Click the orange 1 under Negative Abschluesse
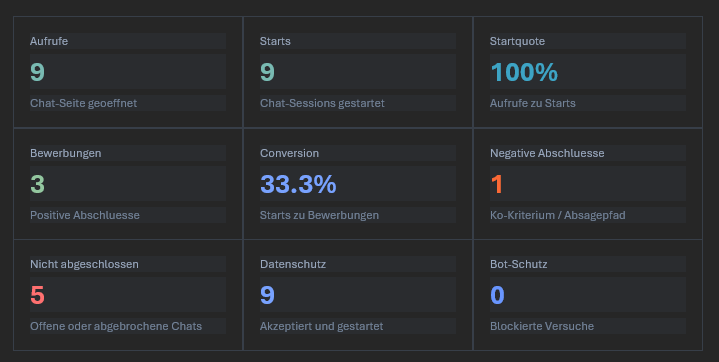This screenshot has height=362, width=719. 497,184
